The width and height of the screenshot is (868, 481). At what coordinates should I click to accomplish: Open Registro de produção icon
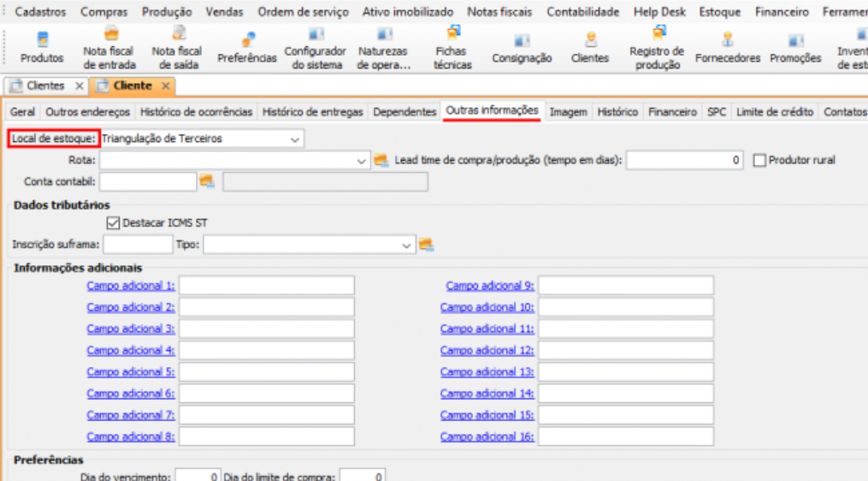pyautogui.click(x=657, y=49)
